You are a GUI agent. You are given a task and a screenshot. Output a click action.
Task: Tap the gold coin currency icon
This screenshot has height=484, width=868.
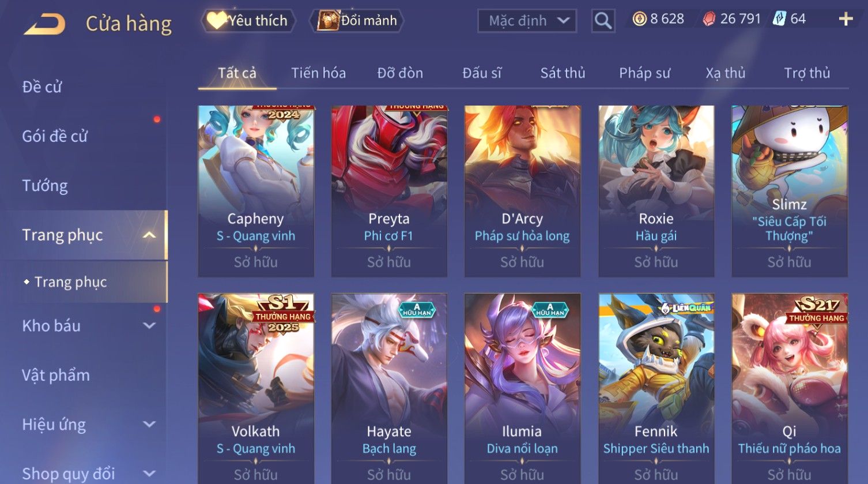[x=639, y=19]
